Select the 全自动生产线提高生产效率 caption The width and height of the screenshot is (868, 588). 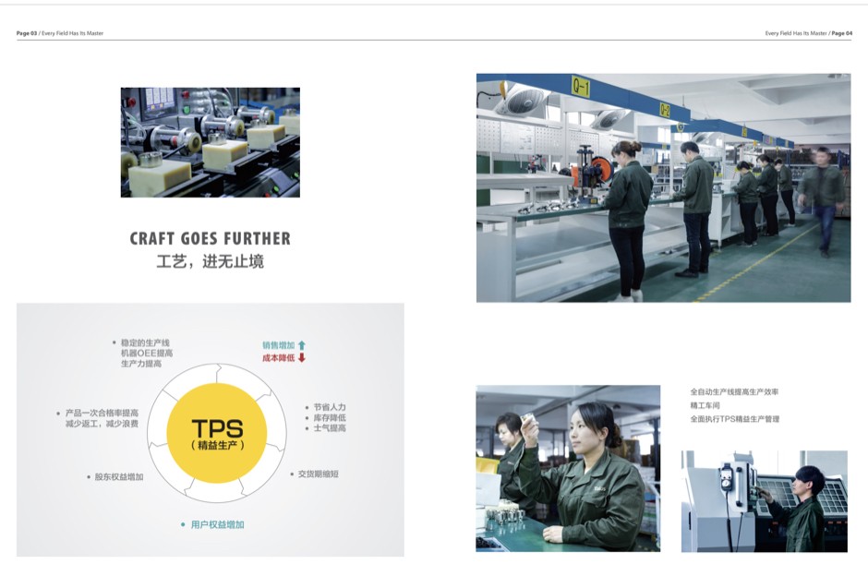click(734, 392)
